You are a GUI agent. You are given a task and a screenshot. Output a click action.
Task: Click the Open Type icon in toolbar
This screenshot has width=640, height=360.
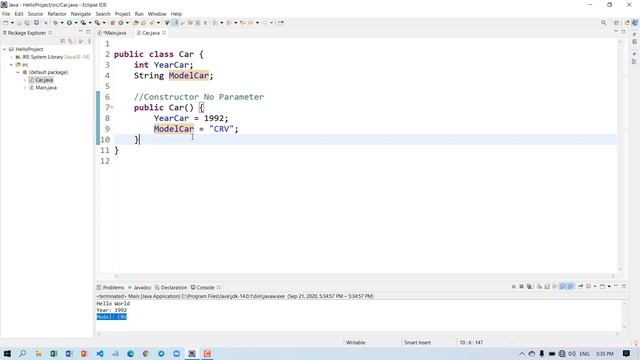coord(136,23)
